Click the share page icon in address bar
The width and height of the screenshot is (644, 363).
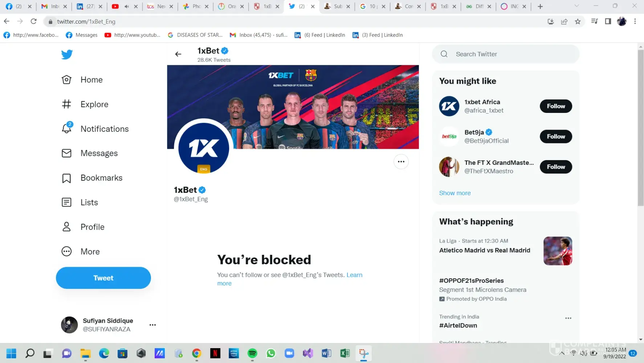coord(564,21)
